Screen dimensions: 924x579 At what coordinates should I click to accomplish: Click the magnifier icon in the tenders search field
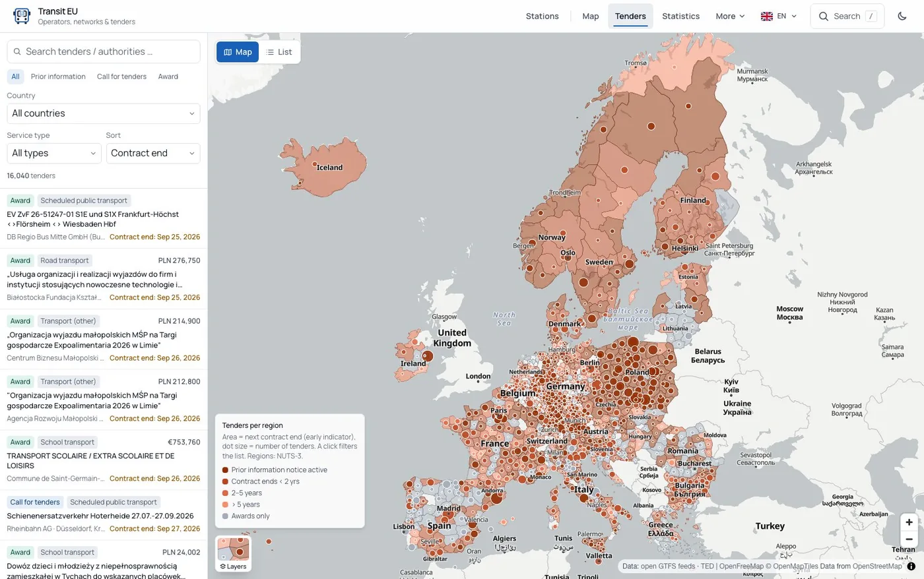[17, 51]
